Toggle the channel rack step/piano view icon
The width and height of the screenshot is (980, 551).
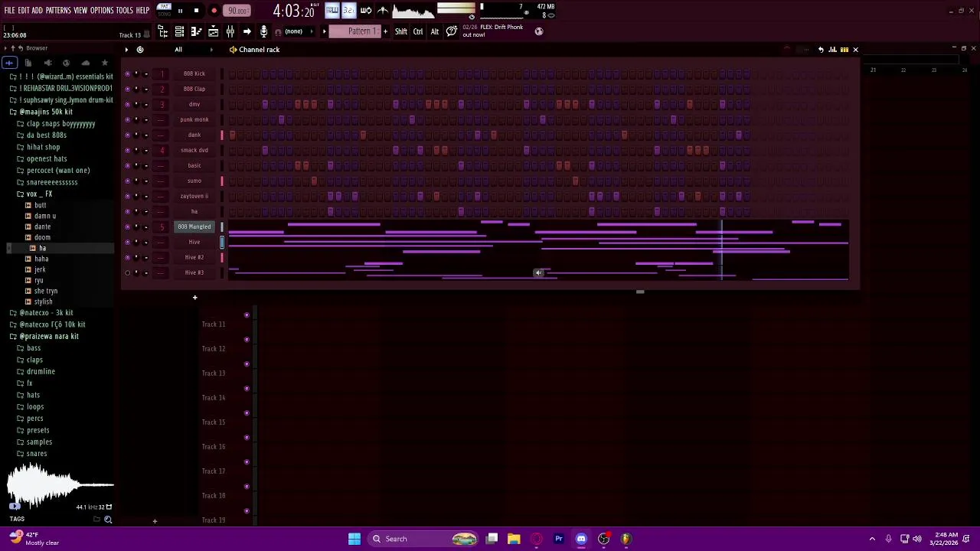[844, 50]
